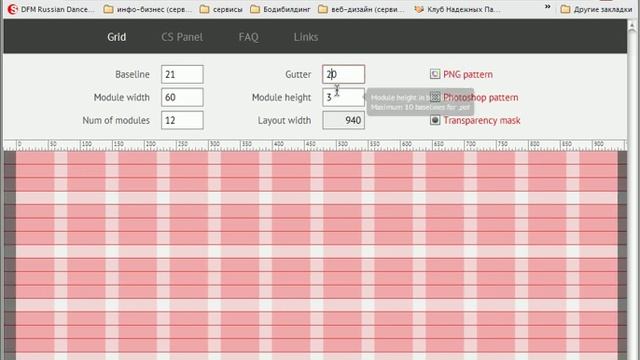The height and width of the screenshot is (360, 640).
Task: Open the Transparency mask link
Action: point(482,120)
